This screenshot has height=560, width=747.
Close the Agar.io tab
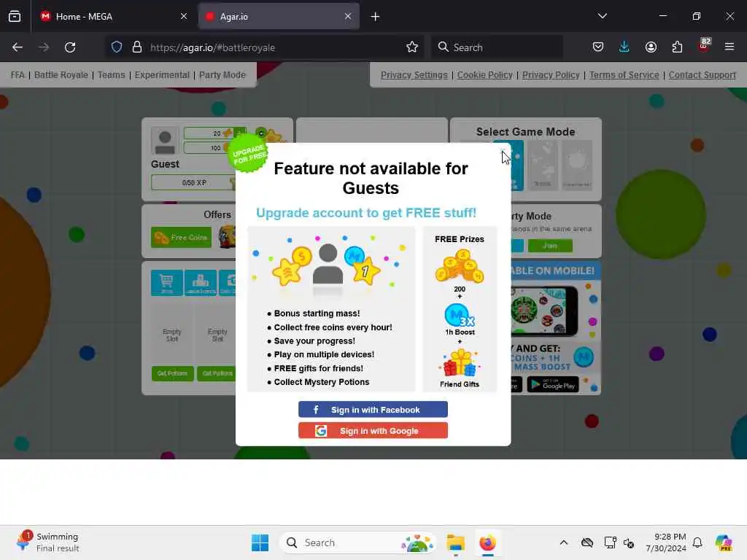point(348,17)
